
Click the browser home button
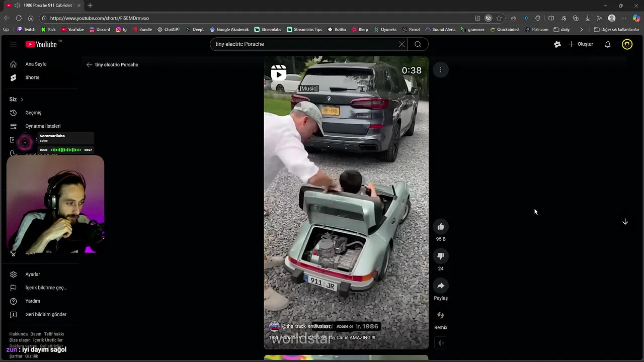coord(31,18)
